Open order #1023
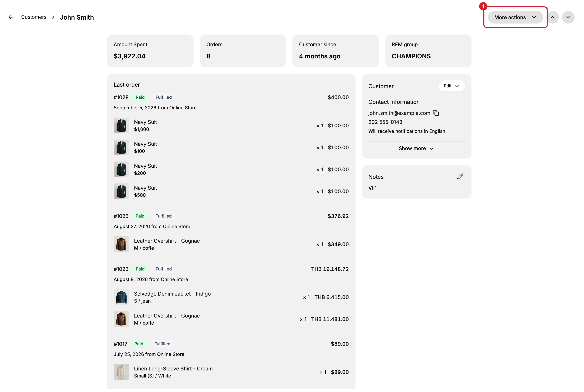 click(x=121, y=269)
